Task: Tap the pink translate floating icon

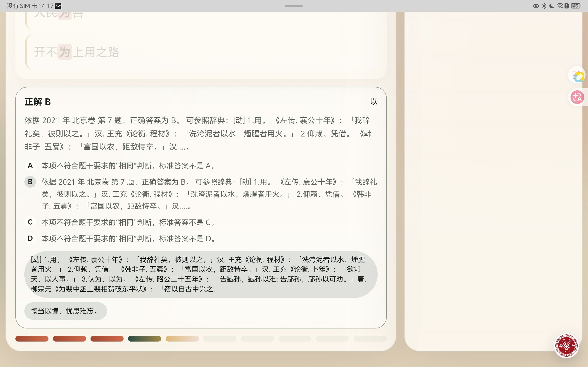Action: [x=577, y=97]
